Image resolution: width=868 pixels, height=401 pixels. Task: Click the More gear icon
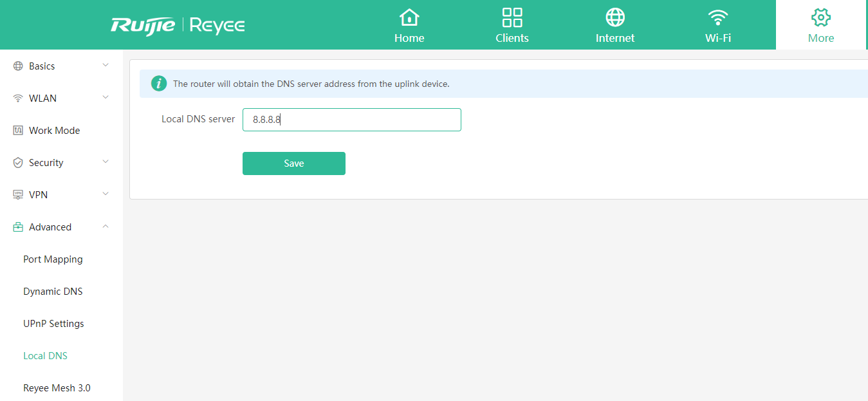[821, 17]
